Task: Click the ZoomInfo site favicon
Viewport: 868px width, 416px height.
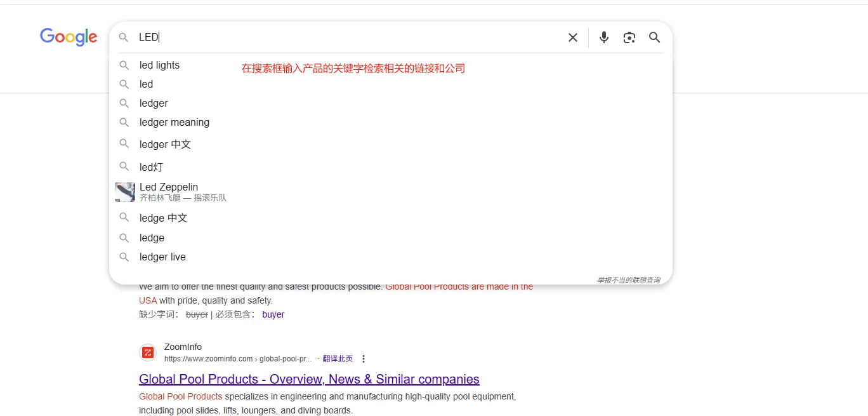Action: pyautogui.click(x=148, y=352)
